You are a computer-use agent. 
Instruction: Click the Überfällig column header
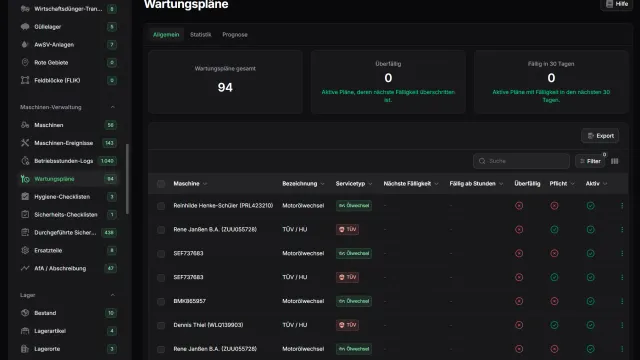click(x=527, y=184)
